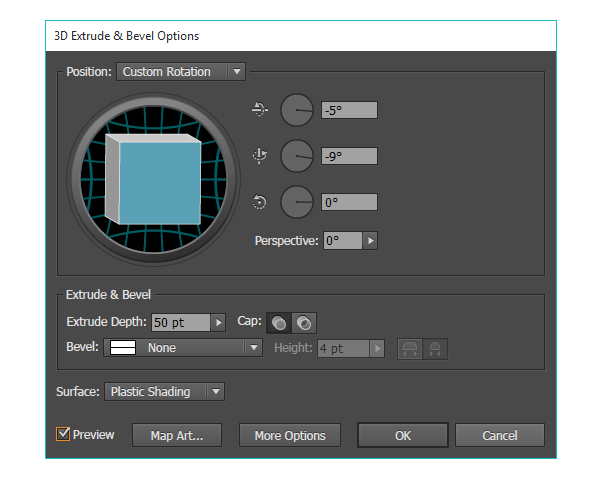Expand the Surface Plastic Shading dropdown
This screenshot has height=480, width=600.
[x=164, y=392]
